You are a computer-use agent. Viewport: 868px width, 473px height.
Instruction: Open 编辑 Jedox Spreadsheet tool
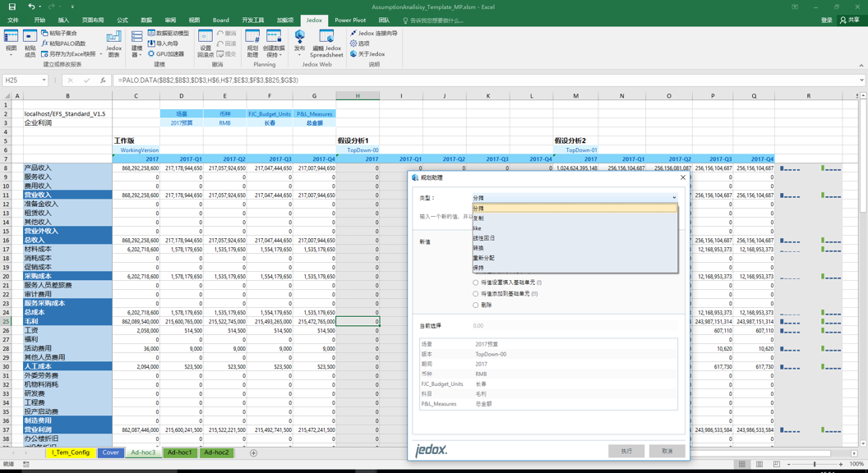point(326,44)
